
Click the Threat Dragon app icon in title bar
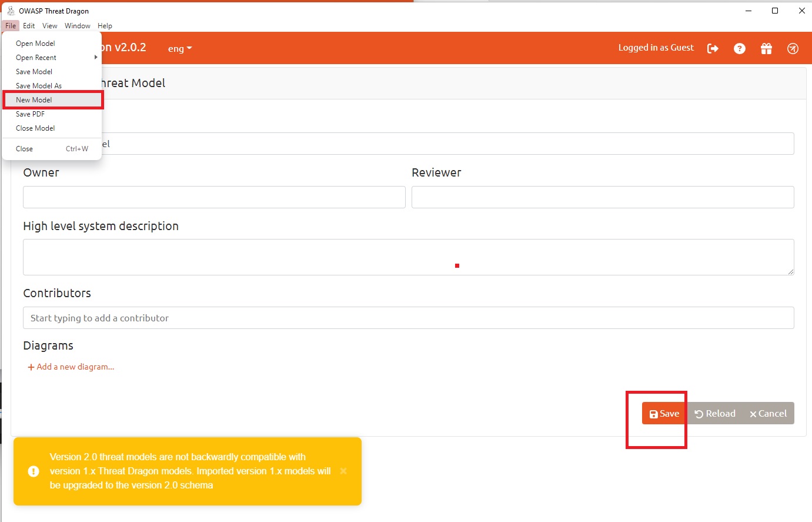point(11,11)
